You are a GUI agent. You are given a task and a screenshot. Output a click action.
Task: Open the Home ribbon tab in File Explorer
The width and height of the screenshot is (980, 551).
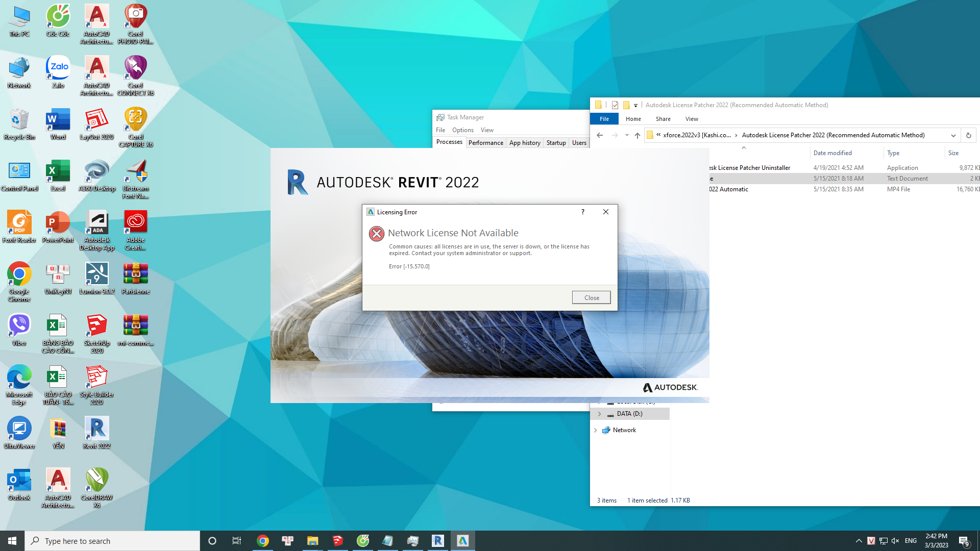pos(633,119)
